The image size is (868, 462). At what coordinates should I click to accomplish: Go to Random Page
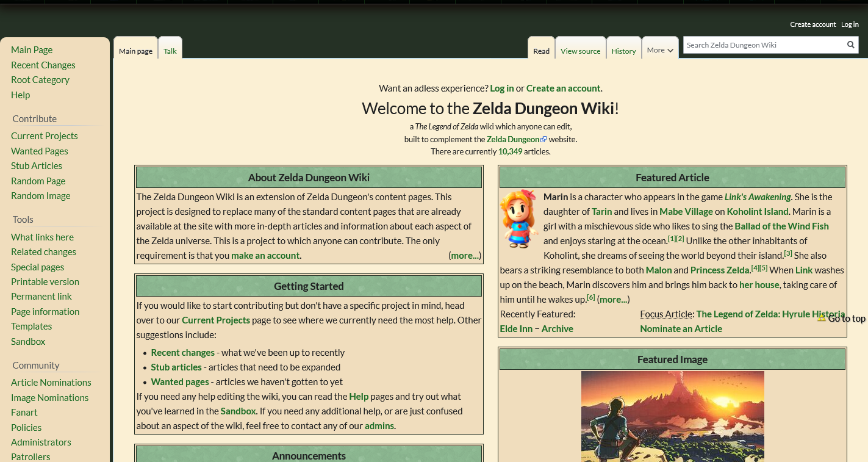(x=38, y=181)
